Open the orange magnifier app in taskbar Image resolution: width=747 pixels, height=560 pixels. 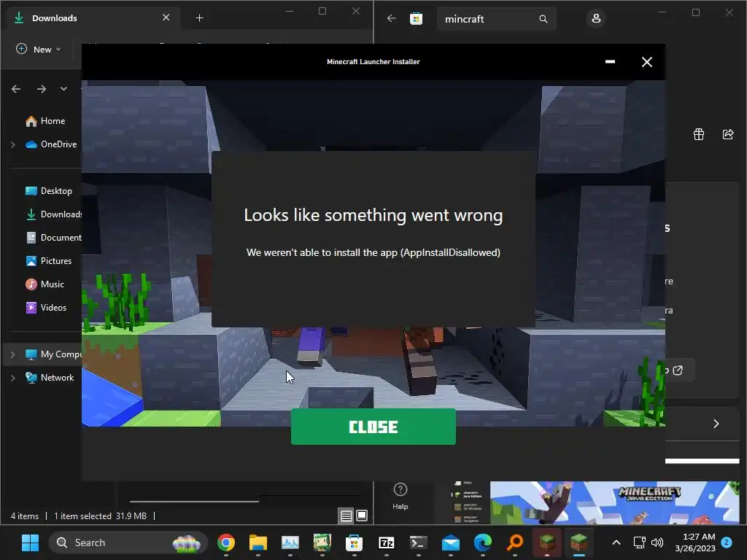[x=514, y=542]
